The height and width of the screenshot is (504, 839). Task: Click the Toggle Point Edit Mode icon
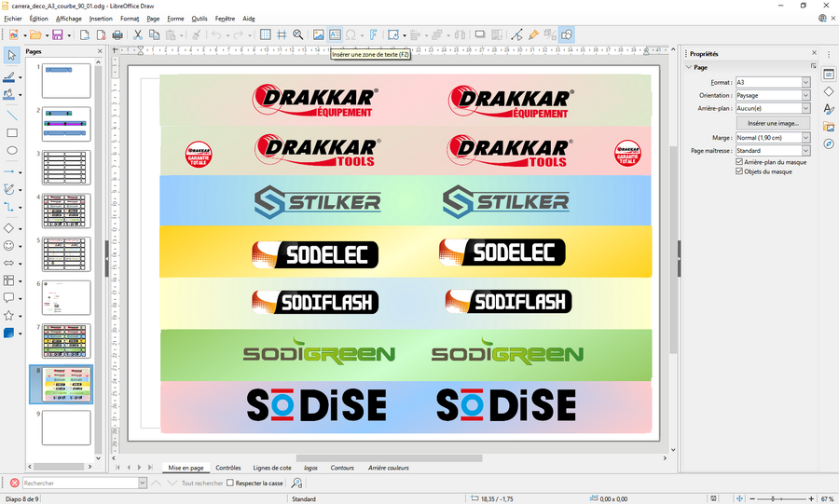click(x=516, y=34)
